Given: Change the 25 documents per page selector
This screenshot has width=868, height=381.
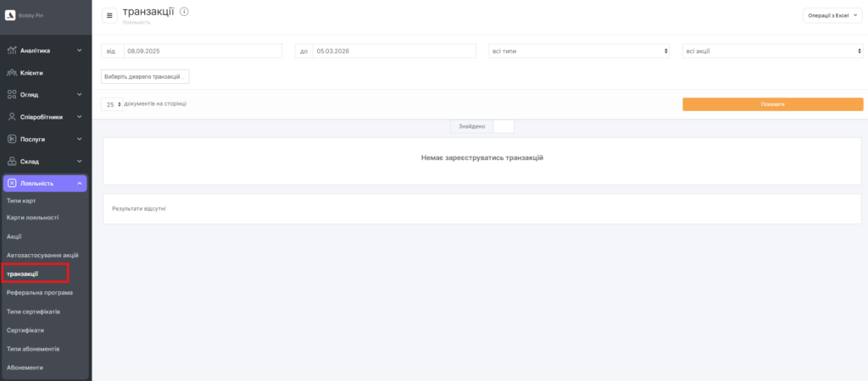Looking at the screenshot, I should [112, 104].
